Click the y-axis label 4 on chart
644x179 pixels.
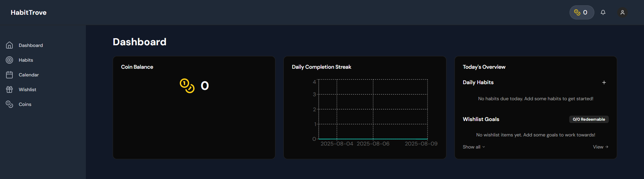point(314,82)
